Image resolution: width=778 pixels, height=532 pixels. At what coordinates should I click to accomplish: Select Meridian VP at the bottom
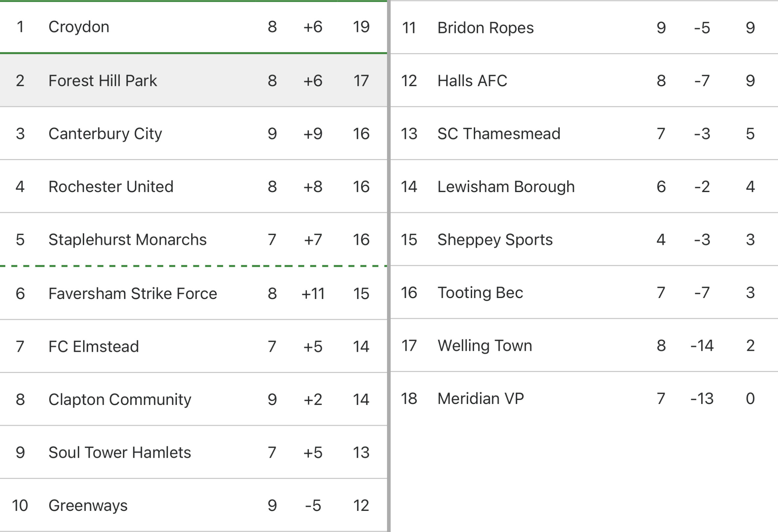point(584,398)
